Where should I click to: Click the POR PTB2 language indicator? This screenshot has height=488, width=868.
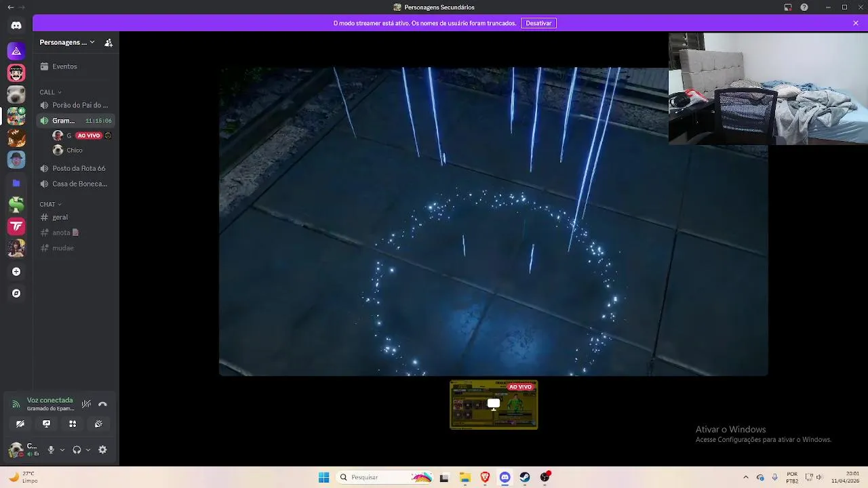click(792, 477)
